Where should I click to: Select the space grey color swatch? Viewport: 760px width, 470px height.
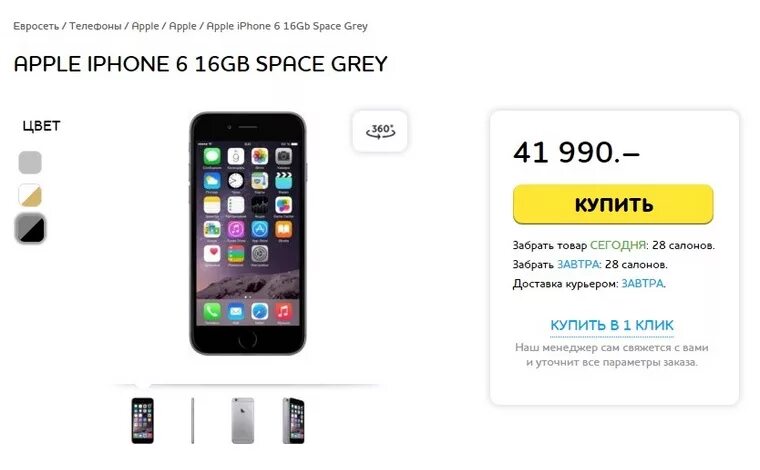[x=30, y=228]
